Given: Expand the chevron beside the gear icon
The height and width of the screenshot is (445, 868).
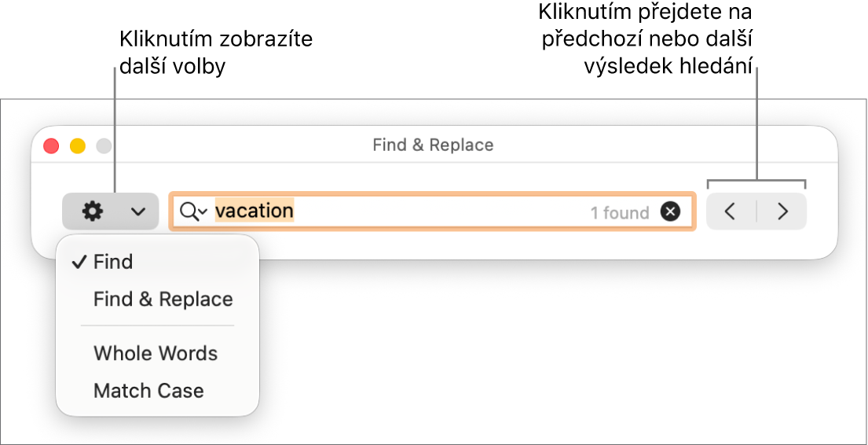Looking at the screenshot, I should click(138, 211).
